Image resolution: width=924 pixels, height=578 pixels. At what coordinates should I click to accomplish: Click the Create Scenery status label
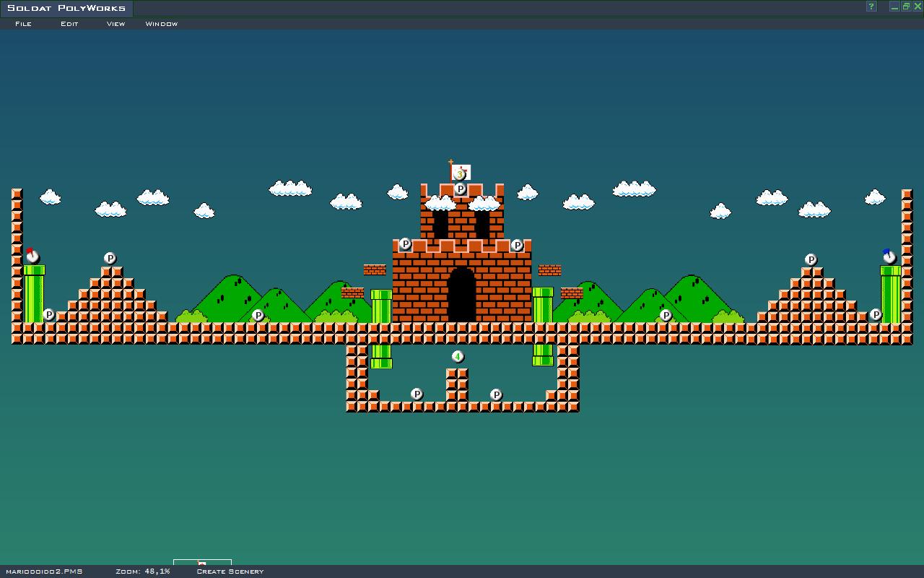(230, 571)
